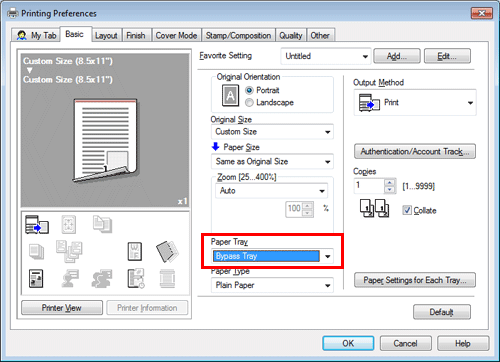Viewport: 500px width, 362px height.
Task: Open Authentication/Account Track settings
Action: 415,152
